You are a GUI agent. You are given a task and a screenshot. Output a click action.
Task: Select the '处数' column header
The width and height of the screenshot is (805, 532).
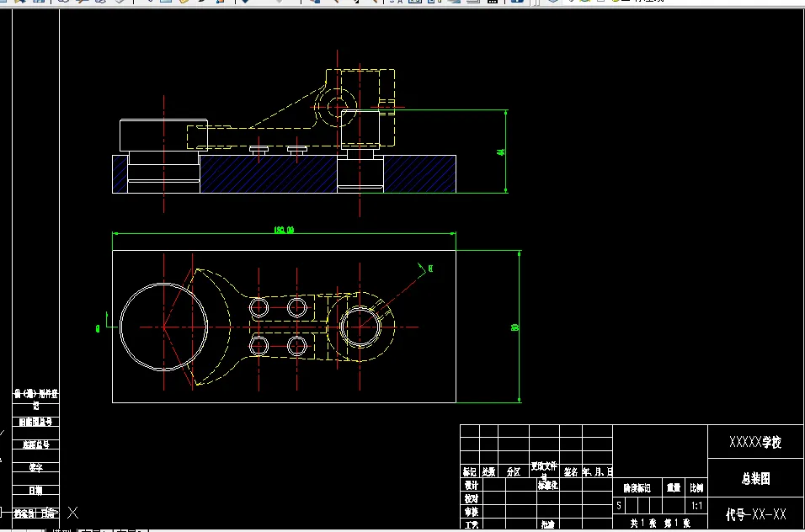pos(488,472)
